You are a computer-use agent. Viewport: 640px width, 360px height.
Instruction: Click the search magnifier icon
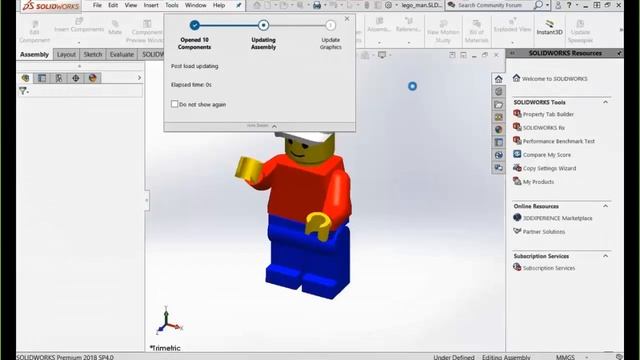pyautogui.click(x=538, y=5)
